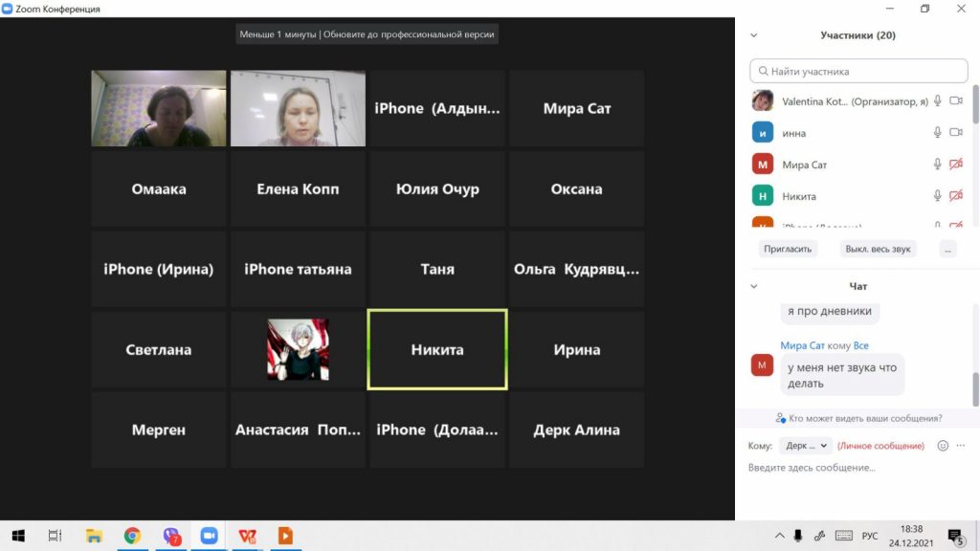
Task: Toggle microphone for participant инна
Action: pyautogui.click(x=938, y=133)
